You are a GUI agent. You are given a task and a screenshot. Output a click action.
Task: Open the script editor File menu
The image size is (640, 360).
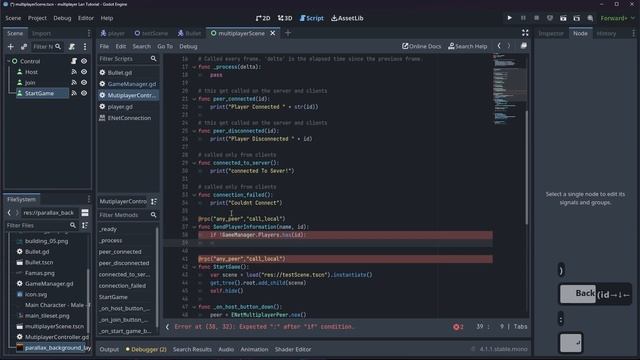pos(104,47)
